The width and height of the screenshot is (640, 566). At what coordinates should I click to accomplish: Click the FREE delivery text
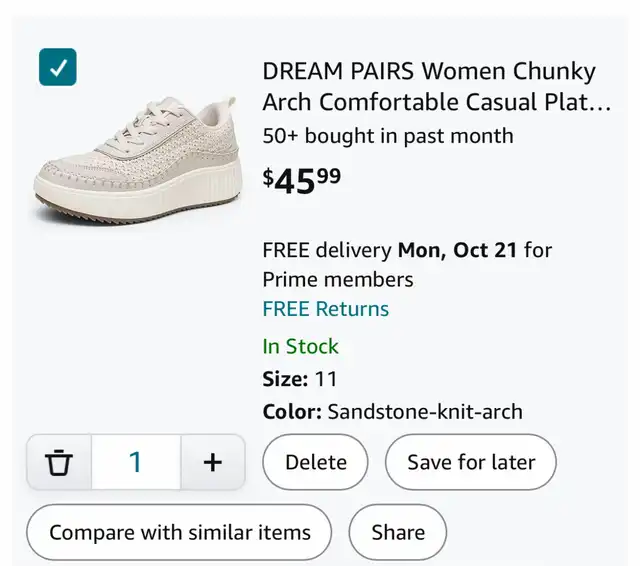tap(328, 250)
